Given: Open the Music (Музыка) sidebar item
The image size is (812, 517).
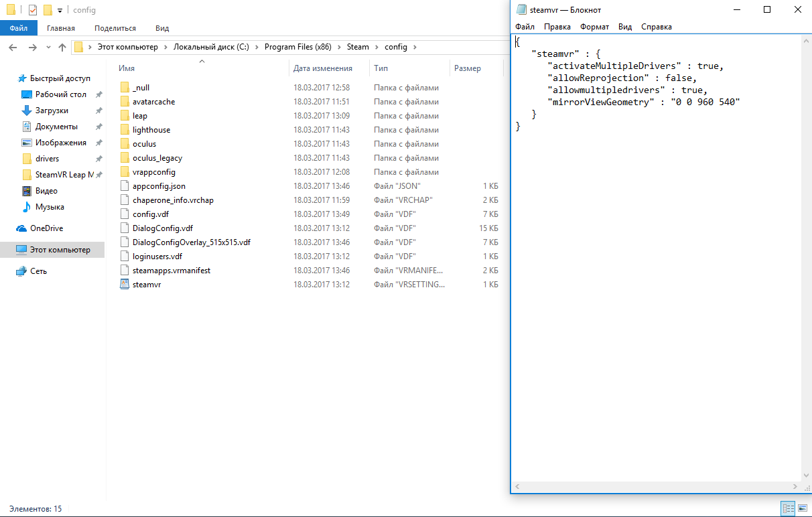Looking at the screenshot, I should [50, 207].
